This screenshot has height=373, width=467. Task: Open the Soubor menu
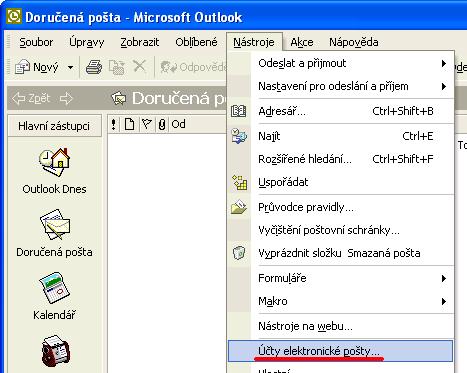(x=36, y=42)
